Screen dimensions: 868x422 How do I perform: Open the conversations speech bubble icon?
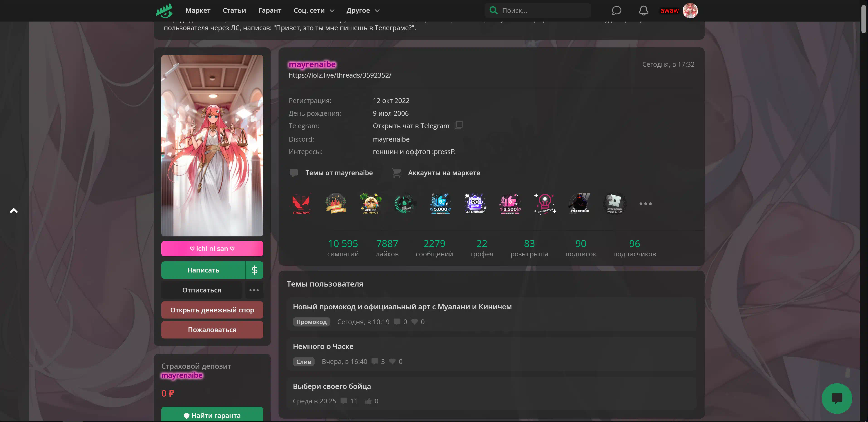pos(616,10)
